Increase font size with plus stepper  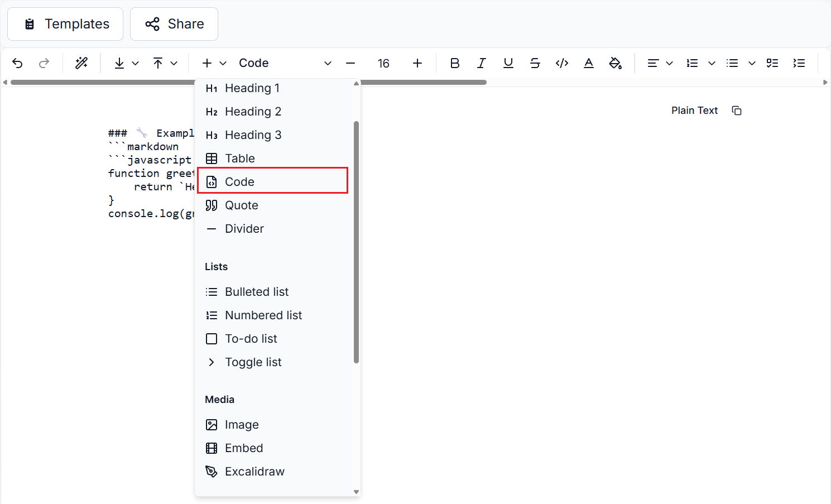[x=417, y=63]
